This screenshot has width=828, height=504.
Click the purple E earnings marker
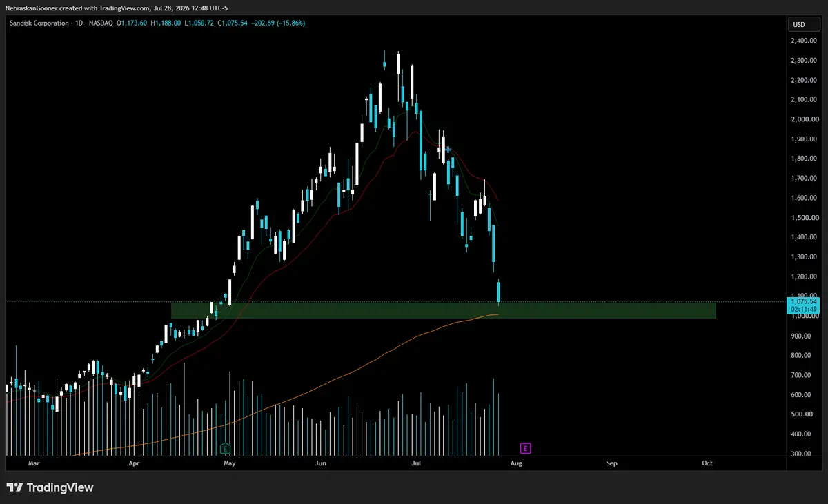526,448
